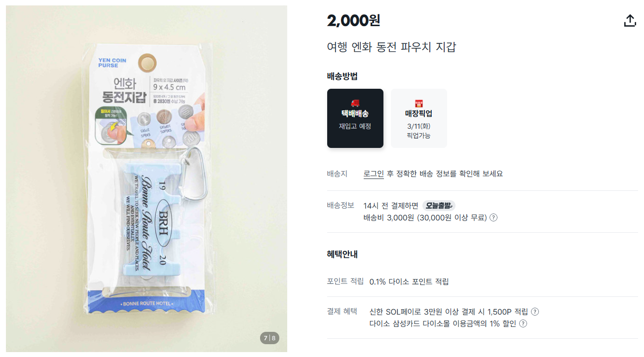Click the 오늘출발 badge
Viewport: 644px width, 357px height.
point(439,206)
